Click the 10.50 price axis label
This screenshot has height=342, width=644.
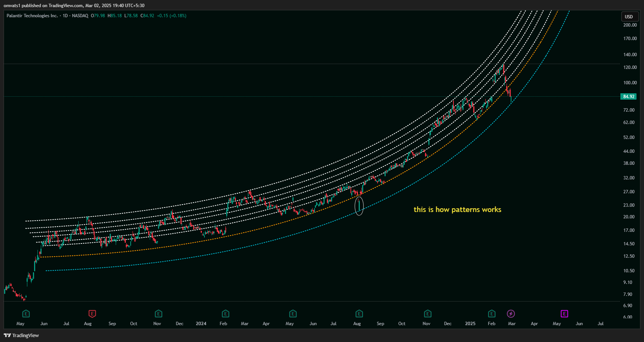tap(629, 271)
